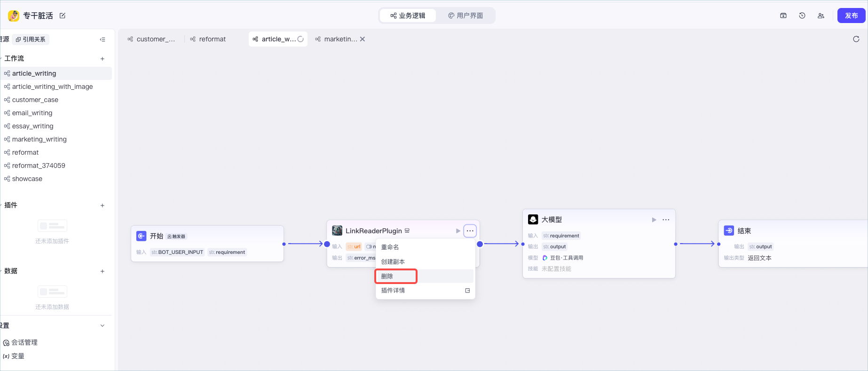Add data with plus icon
Screen dimensions: 868x371
point(103,271)
